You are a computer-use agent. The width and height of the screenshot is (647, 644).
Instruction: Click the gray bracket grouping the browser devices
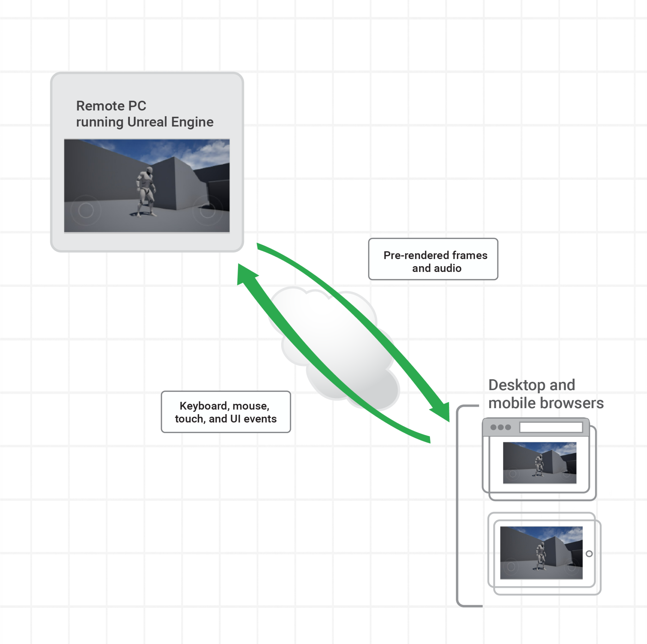click(x=458, y=506)
